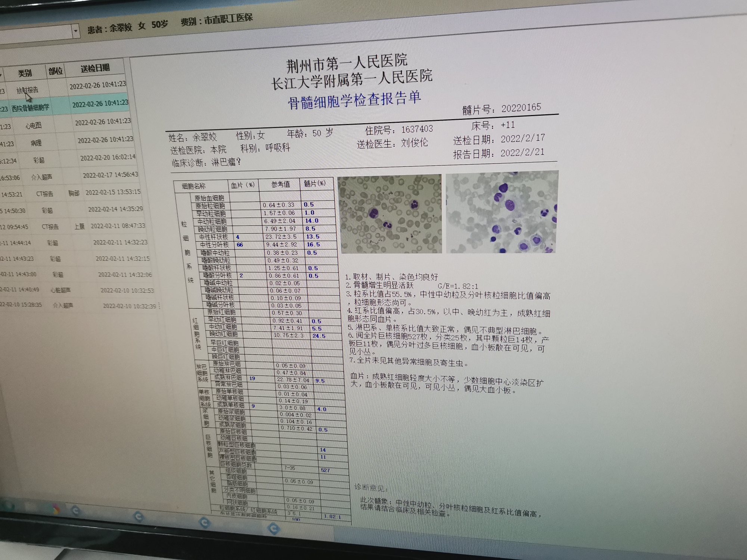Viewport: 747px width, 560px height.
Task: Click the 临床诊断 淋巴瘤? text
Action: [206, 162]
